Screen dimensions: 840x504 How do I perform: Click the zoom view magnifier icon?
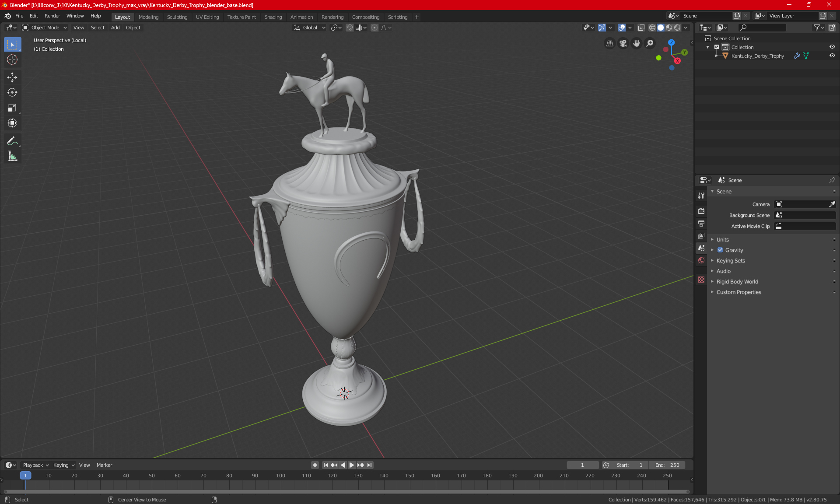point(650,43)
